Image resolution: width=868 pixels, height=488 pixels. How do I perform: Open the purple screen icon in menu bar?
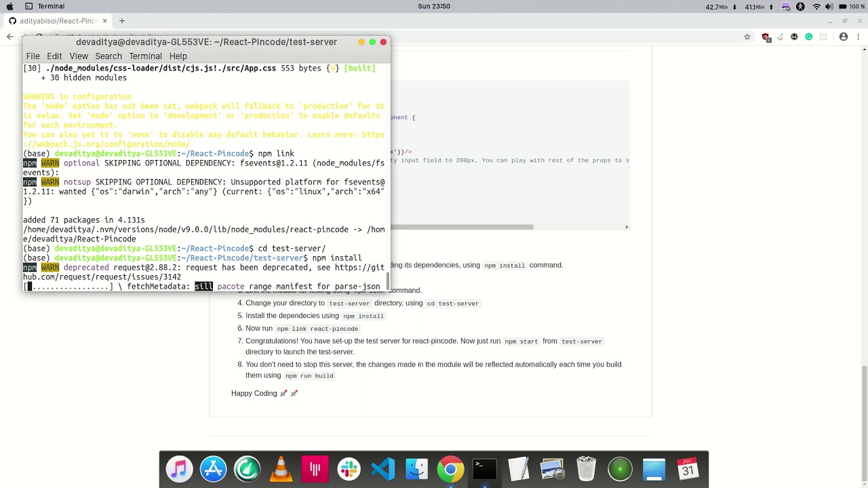click(785, 7)
